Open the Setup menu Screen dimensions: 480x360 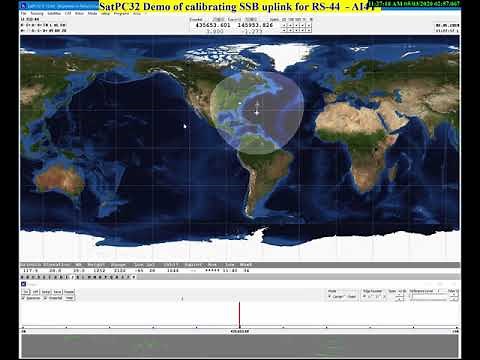[105, 14]
